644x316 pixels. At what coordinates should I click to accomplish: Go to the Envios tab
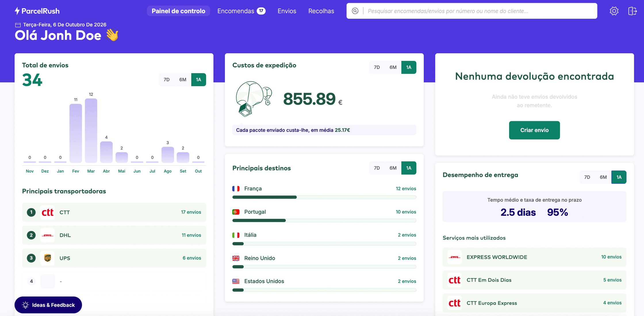pyautogui.click(x=287, y=11)
